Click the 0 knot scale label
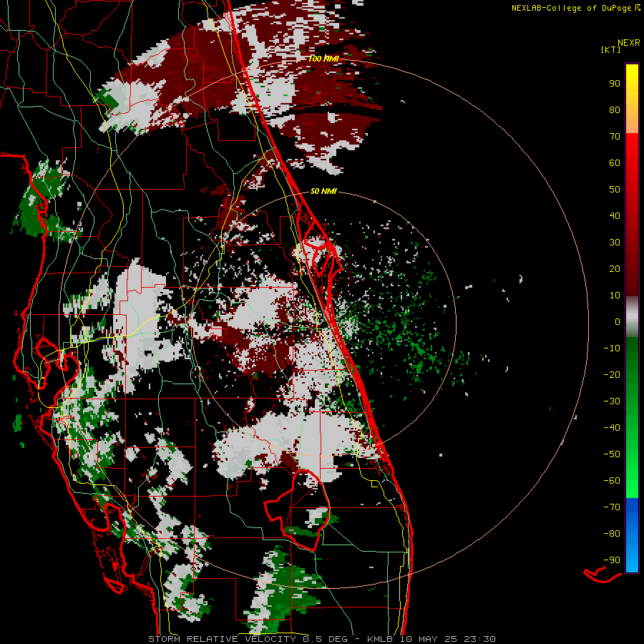The height and width of the screenshot is (644, 644). 618,321
